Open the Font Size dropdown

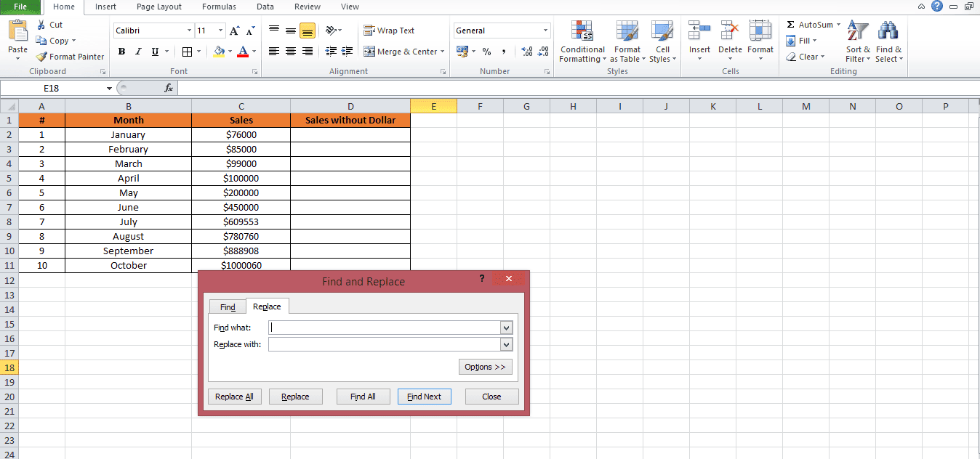pos(219,30)
